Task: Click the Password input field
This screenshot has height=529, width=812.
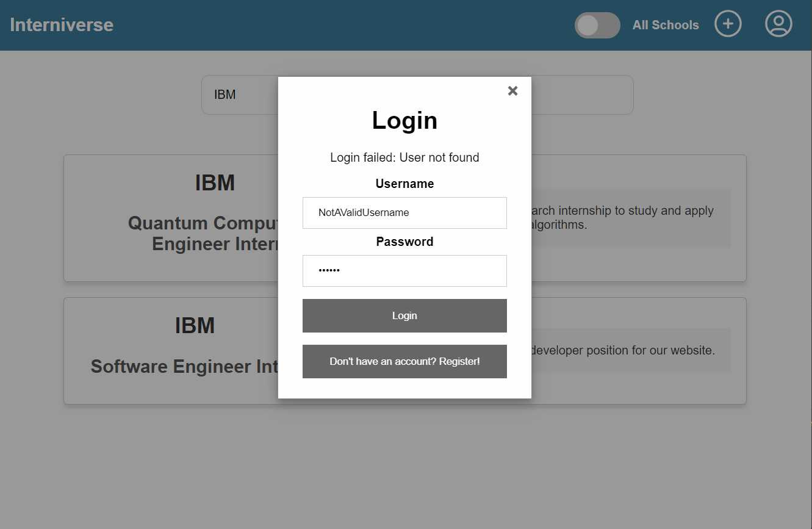Action: click(404, 271)
